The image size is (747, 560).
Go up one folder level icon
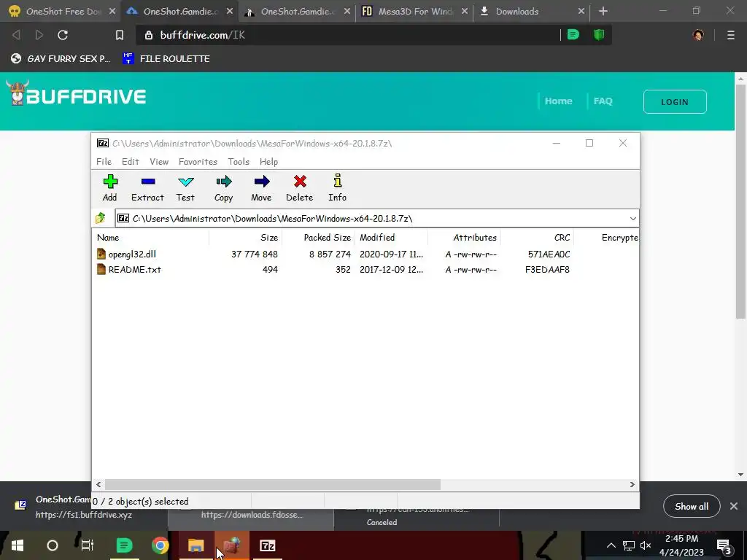pos(101,218)
